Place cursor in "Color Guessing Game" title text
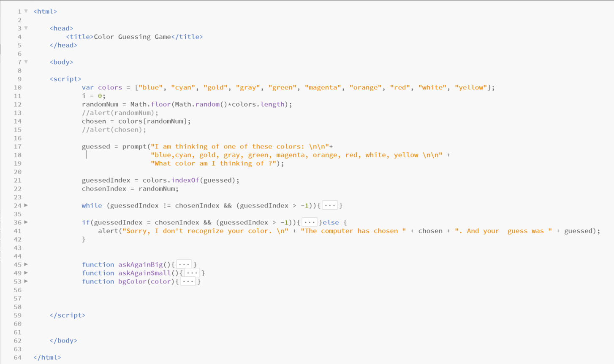Viewport: 614px width, 364px height. (132, 37)
